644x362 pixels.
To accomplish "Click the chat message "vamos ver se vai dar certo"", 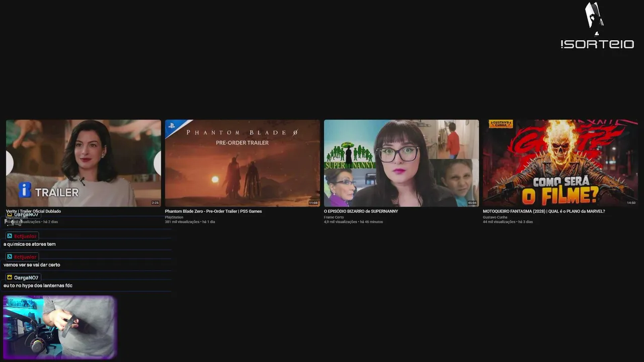I will 32,265.
